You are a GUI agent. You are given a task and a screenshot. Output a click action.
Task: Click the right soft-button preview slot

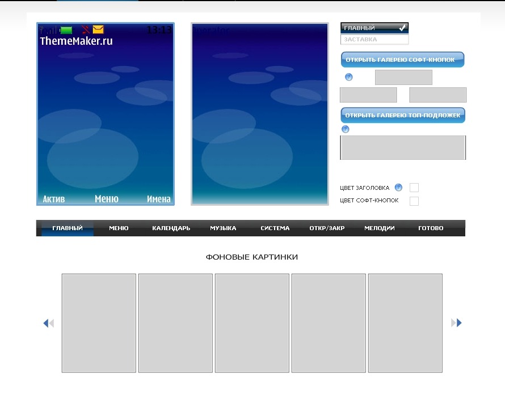[437, 95]
